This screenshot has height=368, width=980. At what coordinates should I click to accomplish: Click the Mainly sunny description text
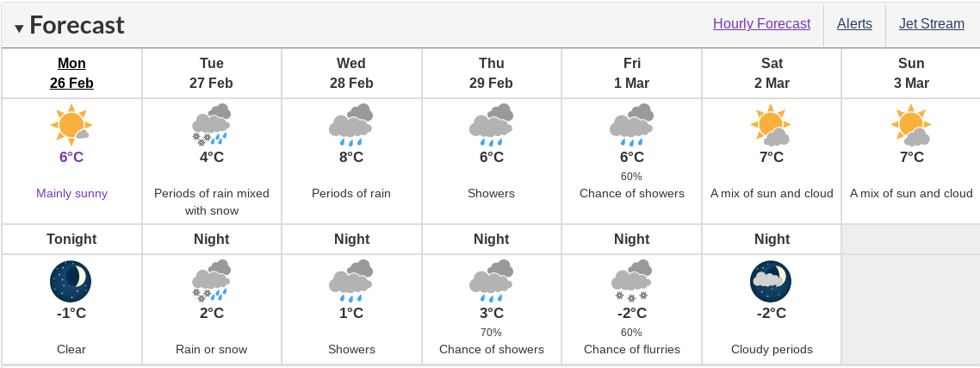pos(71,193)
